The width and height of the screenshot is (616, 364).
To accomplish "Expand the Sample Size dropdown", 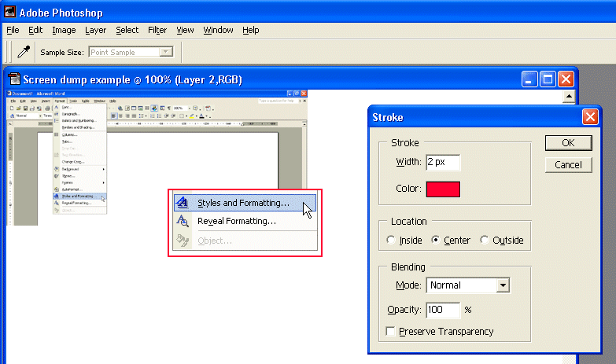I will click(166, 52).
